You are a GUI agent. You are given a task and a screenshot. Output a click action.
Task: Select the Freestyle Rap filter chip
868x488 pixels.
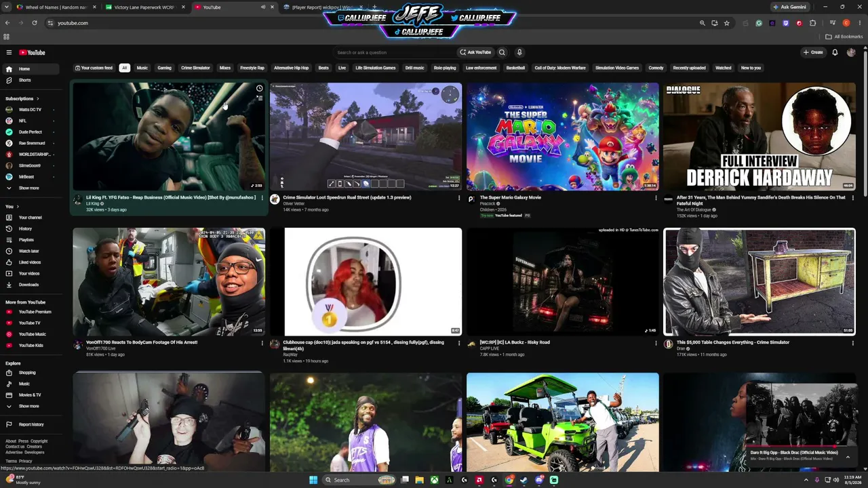point(252,68)
